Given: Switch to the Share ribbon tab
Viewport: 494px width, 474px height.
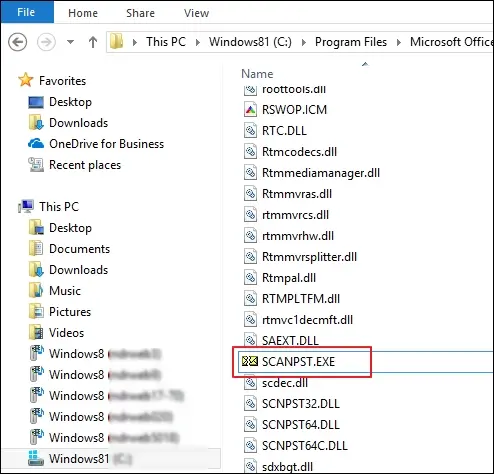Looking at the screenshot, I should 140,13.
